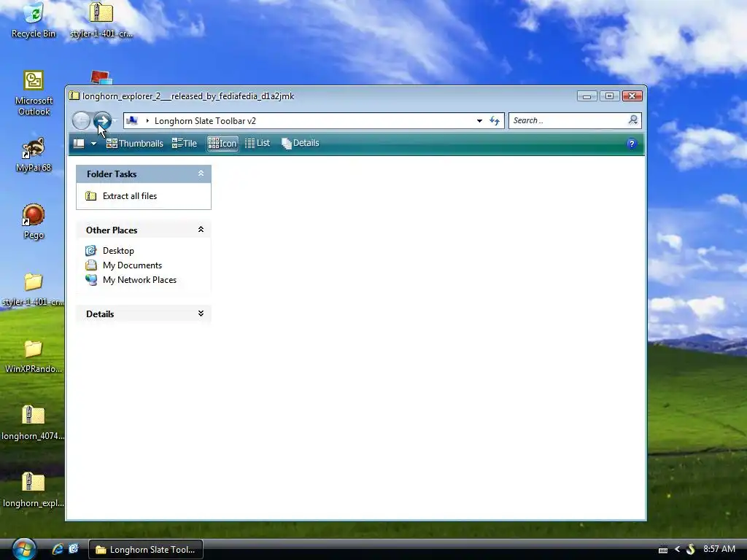Collapse the Other Places panel
The image size is (747, 560).
[201, 230]
